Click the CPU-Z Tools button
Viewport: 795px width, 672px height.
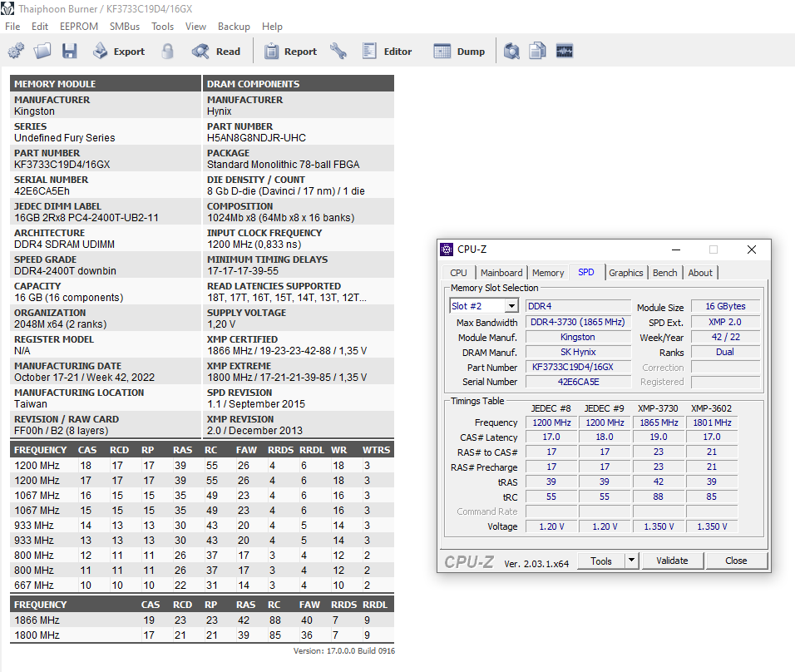click(600, 561)
